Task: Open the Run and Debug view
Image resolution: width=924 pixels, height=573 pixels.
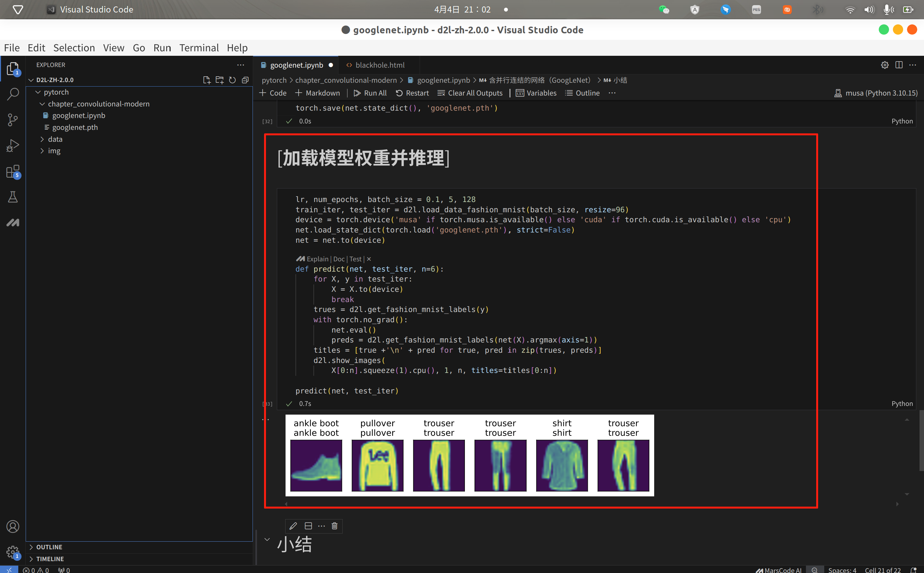Action: [x=13, y=146]
